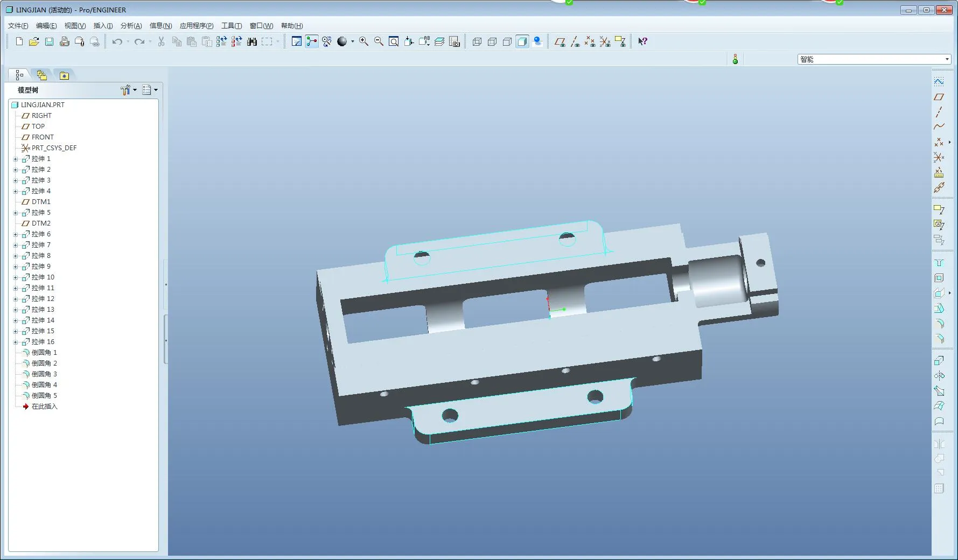Insert a datum plane

939,97
